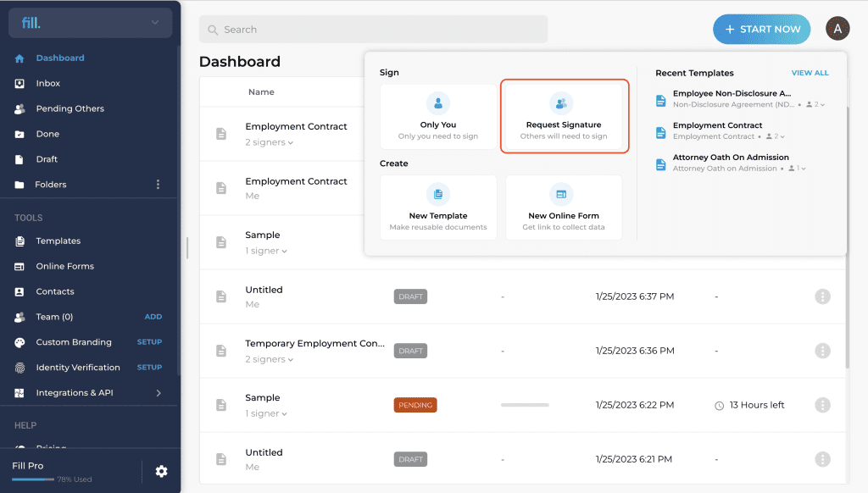Open Templates under Tools
The height and width of the screenshot is (493, 868).
(x=58, y=241)
